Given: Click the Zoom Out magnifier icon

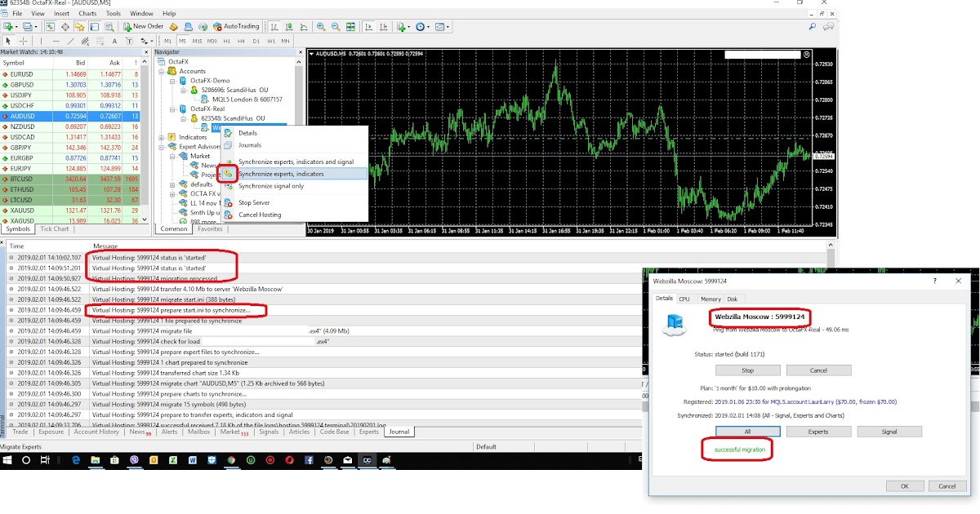Looking at the screenshot, I should (x=336, y=26).
